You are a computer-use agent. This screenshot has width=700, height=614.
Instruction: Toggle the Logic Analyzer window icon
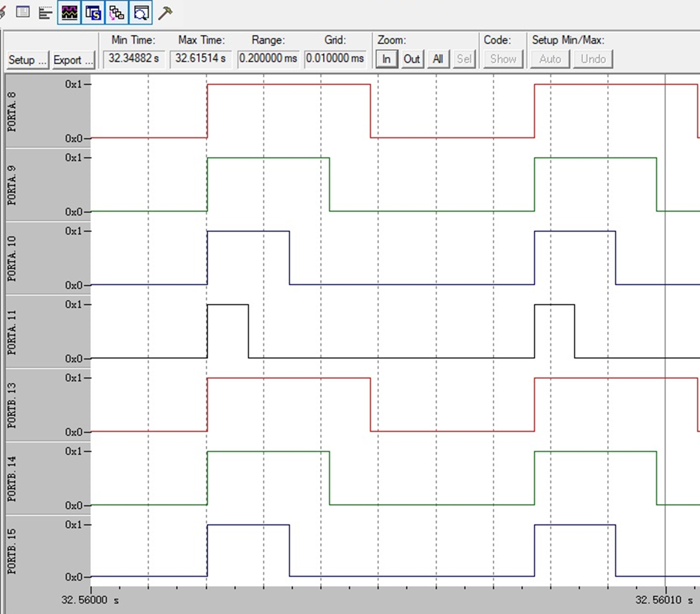[70, 13]
